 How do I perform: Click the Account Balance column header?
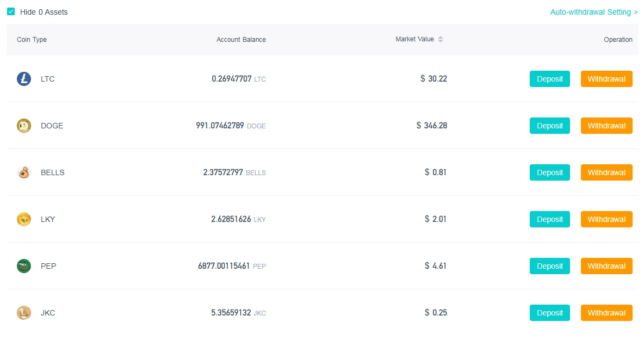tap(241, 39)
